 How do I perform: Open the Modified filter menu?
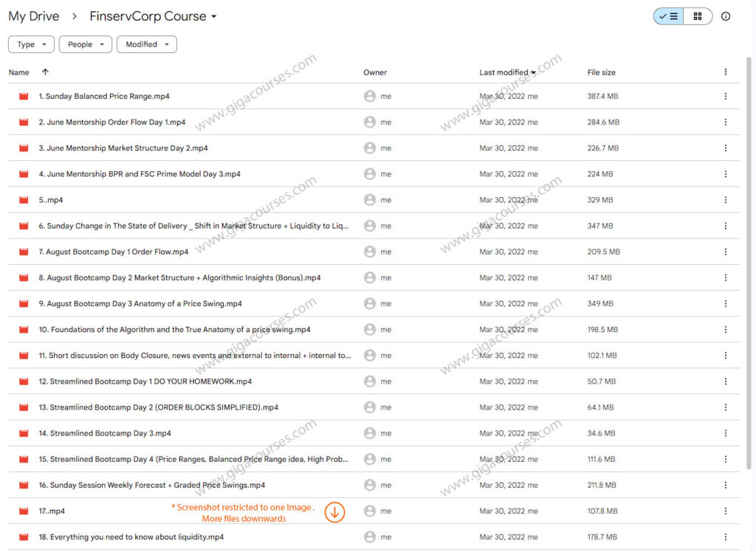pyautogui.click(x=146, y=44)
